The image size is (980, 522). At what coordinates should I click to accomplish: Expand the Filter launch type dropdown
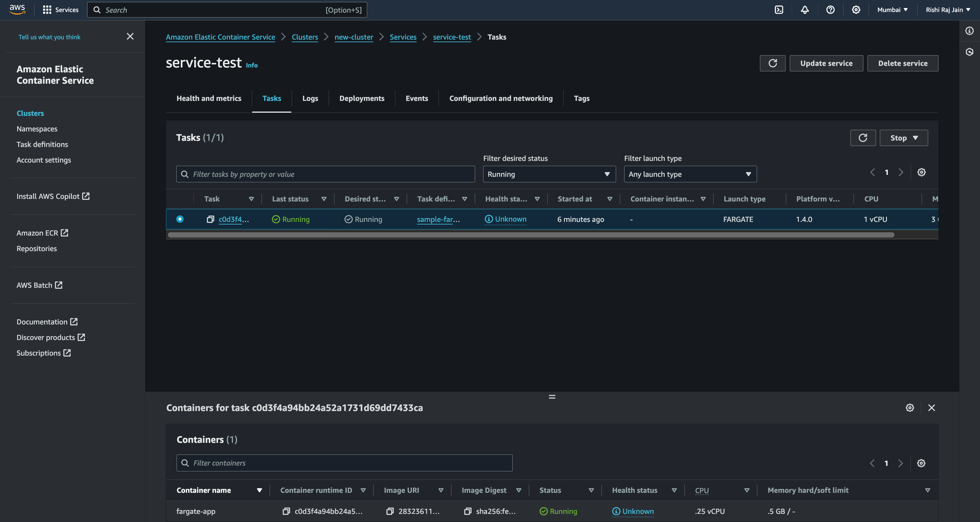point(690,174)
